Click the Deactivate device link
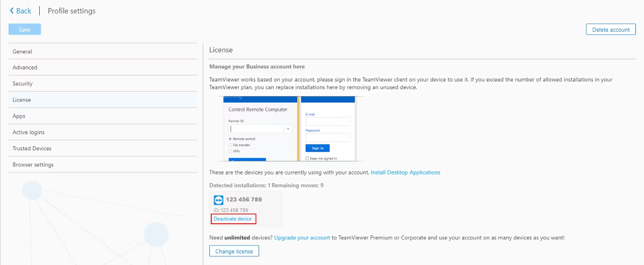 pos(232,219)
